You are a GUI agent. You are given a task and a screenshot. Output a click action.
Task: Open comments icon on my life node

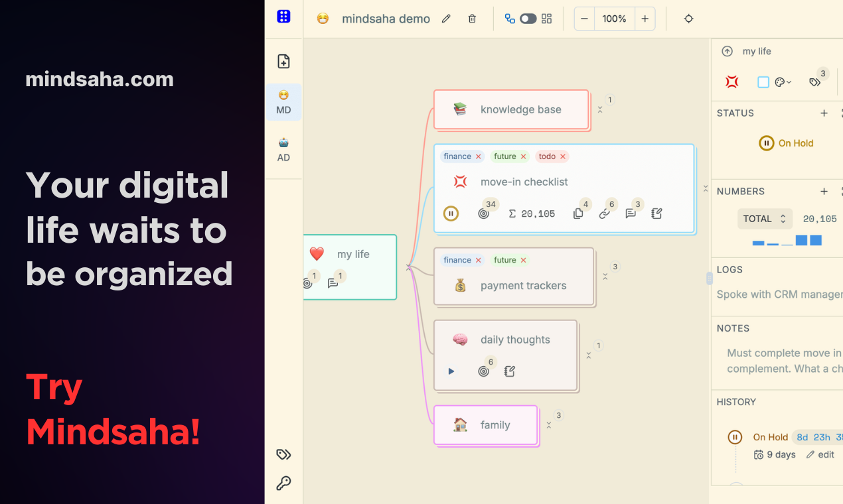pyautogui.click(x=333, y=283)
